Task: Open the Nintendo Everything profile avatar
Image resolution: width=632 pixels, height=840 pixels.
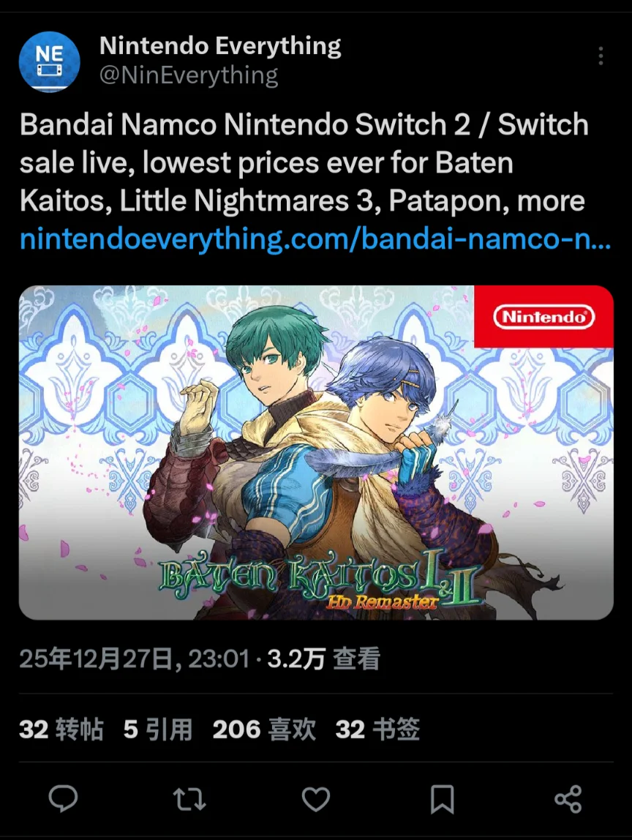Action: 49,61
